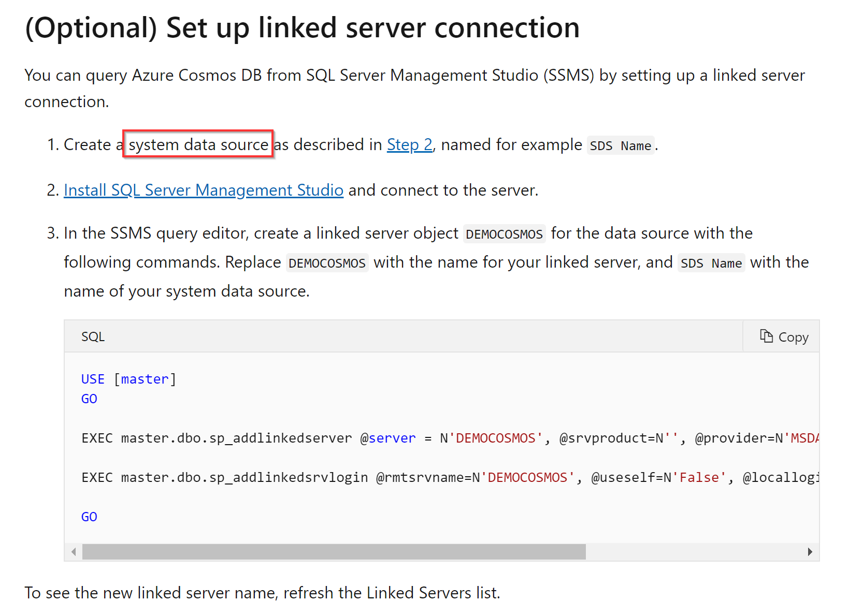
Task: Click the left arrow of the code scrollbar
Action: click(x=73, y=552)
